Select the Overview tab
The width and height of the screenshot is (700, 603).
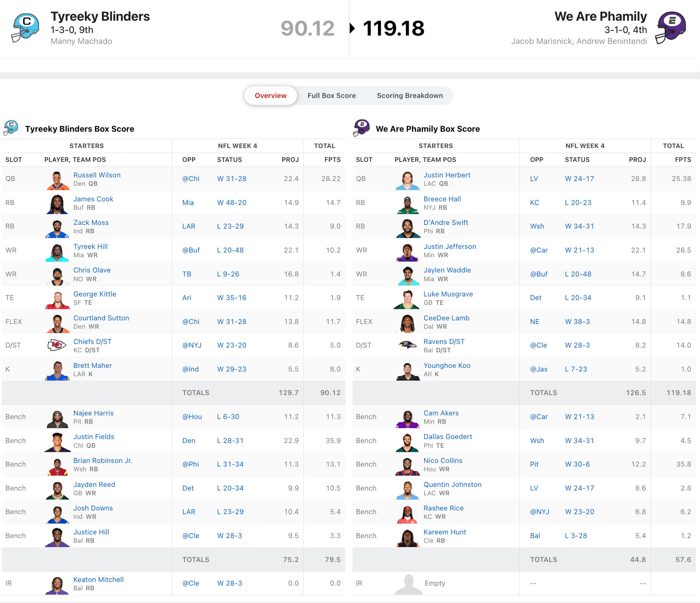tap(271, 95)
